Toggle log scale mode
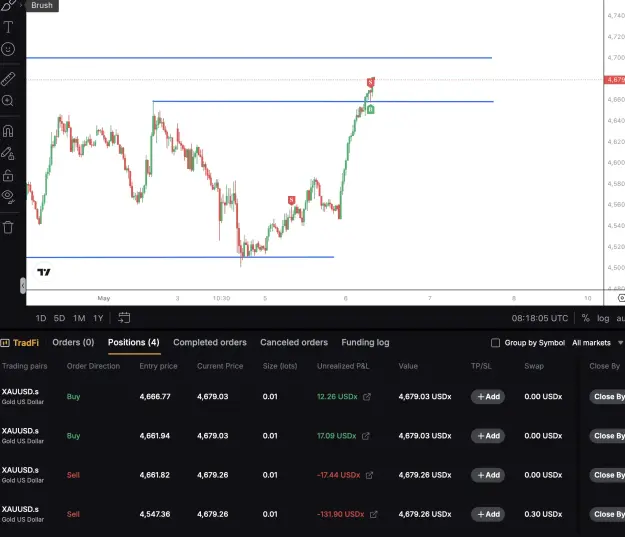The width and height of the screenshot is (625, 537). coord(603,318)
